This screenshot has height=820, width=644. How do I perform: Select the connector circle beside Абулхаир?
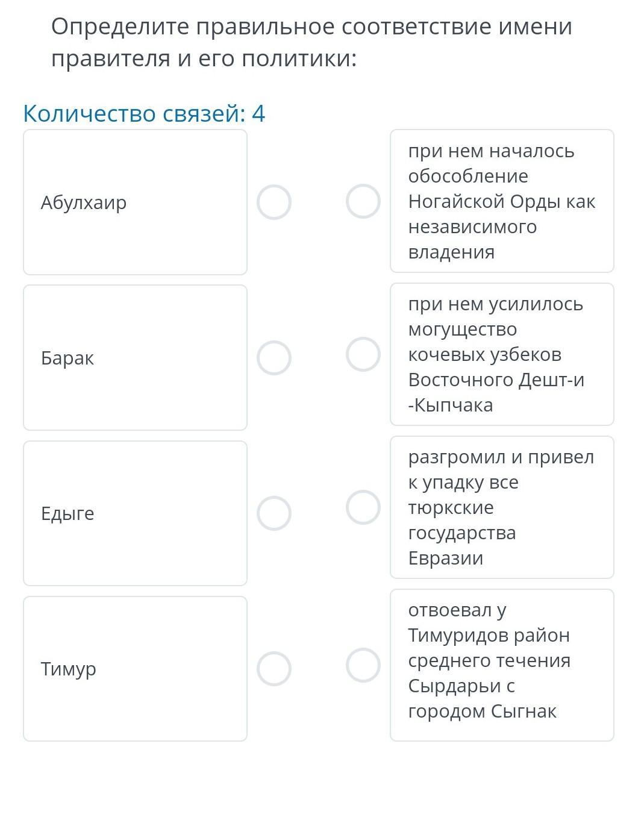coord(274,202)
